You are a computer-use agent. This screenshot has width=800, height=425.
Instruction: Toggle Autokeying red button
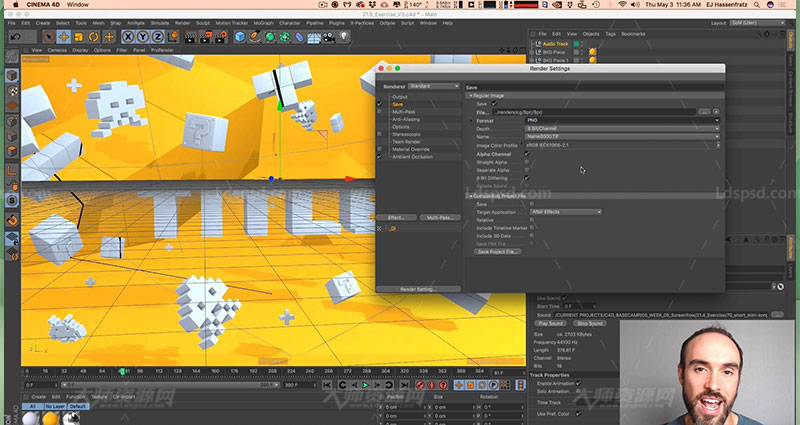(x=432, y=385)
